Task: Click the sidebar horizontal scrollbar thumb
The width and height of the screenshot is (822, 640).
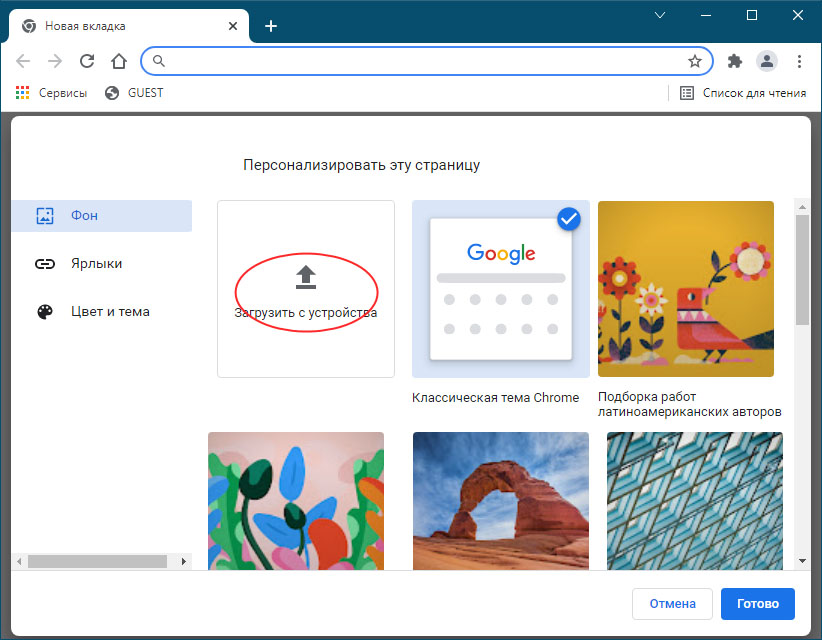Action: click(x=98, y=561)
